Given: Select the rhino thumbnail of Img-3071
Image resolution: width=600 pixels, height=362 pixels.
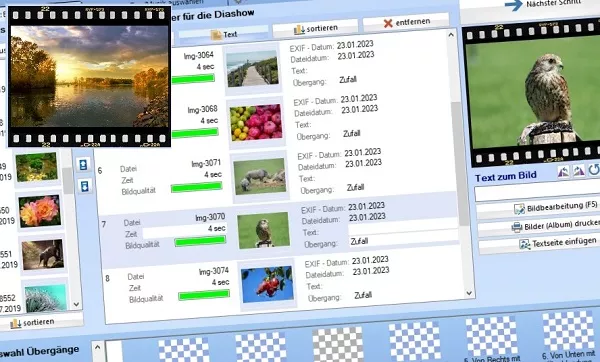Looking at the screenshot, I should pyautogui.click(x=260, y=176).
